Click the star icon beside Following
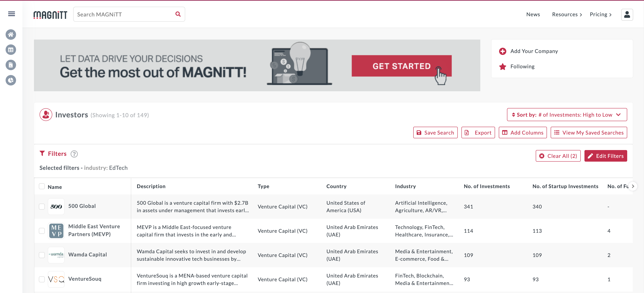644x293 pixels. pos(503,66)
